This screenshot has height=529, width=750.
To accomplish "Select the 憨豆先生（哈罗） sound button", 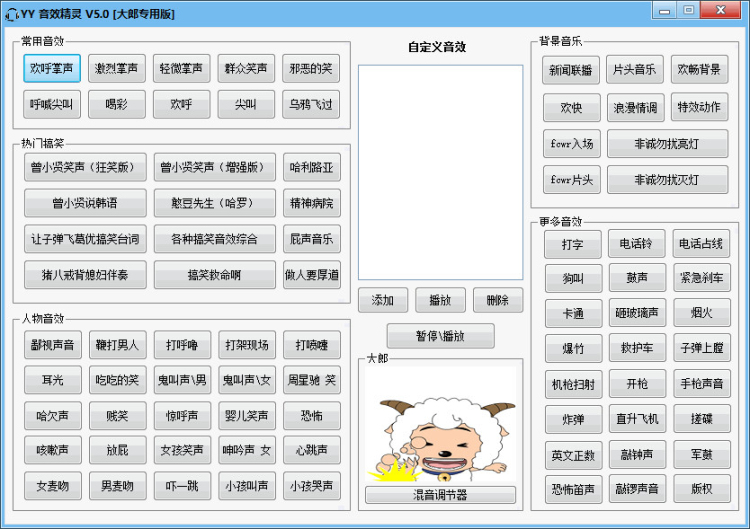I will pyautogui.click(x=215, y=204).
